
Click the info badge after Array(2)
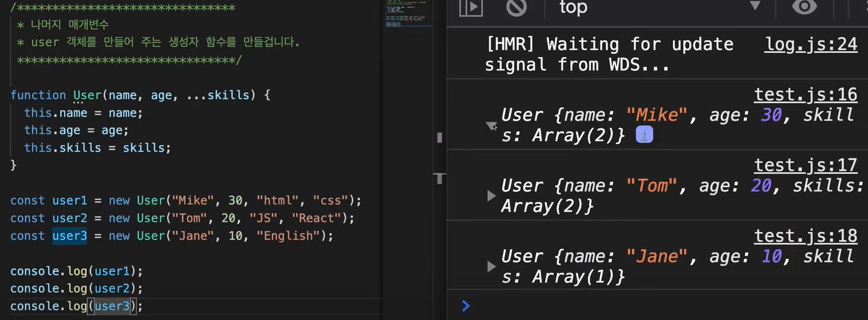[x=644, y=135]
